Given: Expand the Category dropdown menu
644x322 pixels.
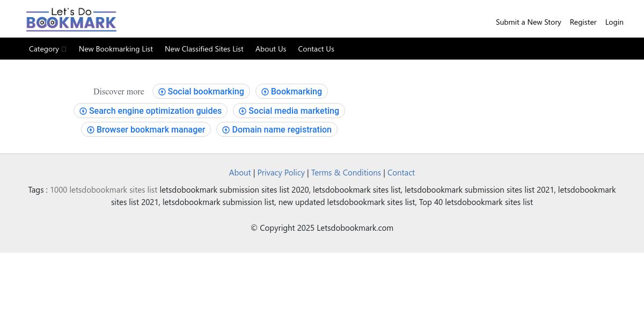Looking at the screenshot, I should point(48,49).
